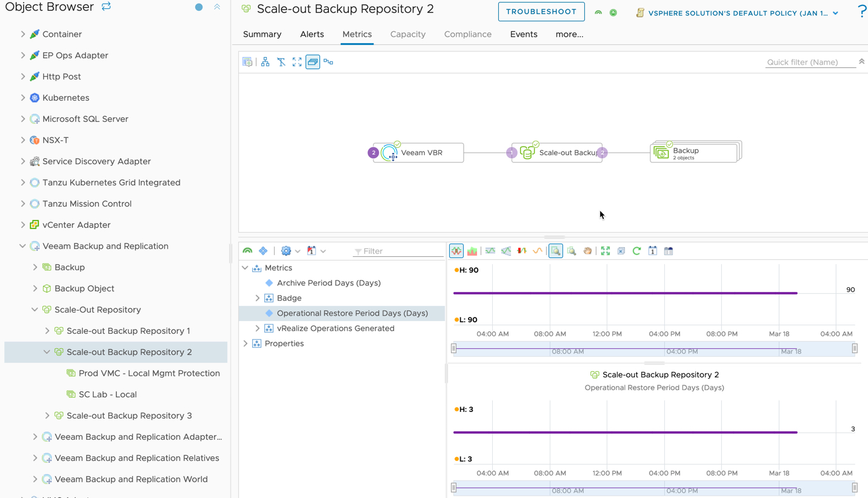Select the zoom view magnifier tool

(556, 251)
